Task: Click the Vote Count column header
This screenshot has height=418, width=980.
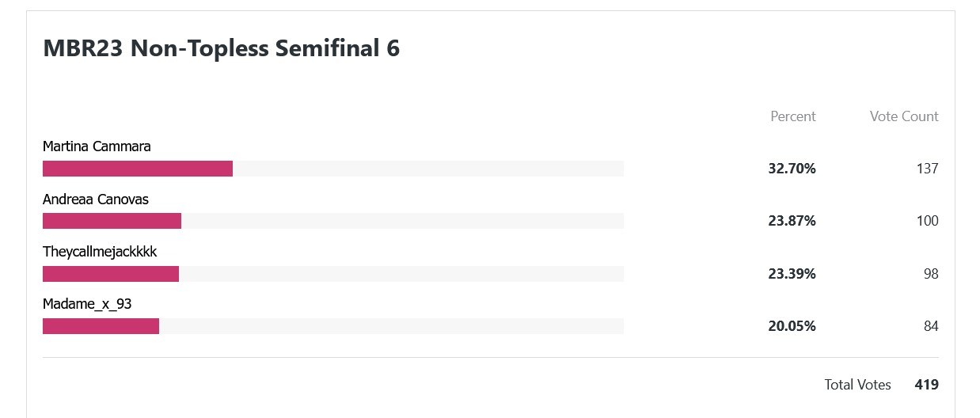Action: click(x=903, y=116)
